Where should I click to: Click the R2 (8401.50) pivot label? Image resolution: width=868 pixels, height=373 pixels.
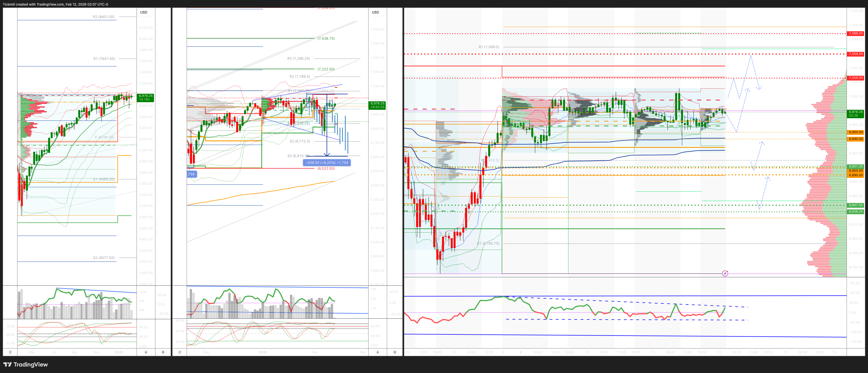[103, 17]
